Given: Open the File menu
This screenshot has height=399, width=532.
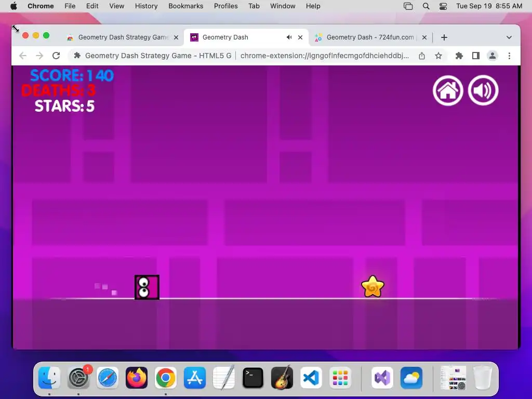Looking at the screenshot, I should point(70,6).
